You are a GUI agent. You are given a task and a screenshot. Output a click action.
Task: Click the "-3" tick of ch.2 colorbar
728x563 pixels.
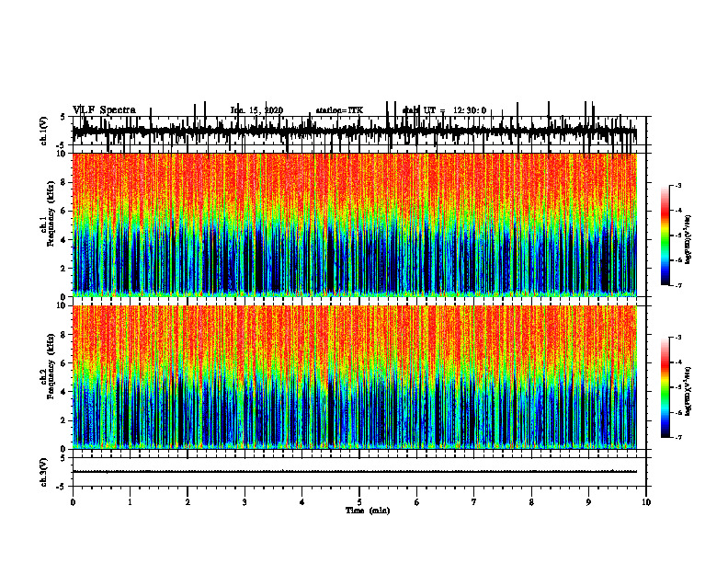(x=678, y=338)
